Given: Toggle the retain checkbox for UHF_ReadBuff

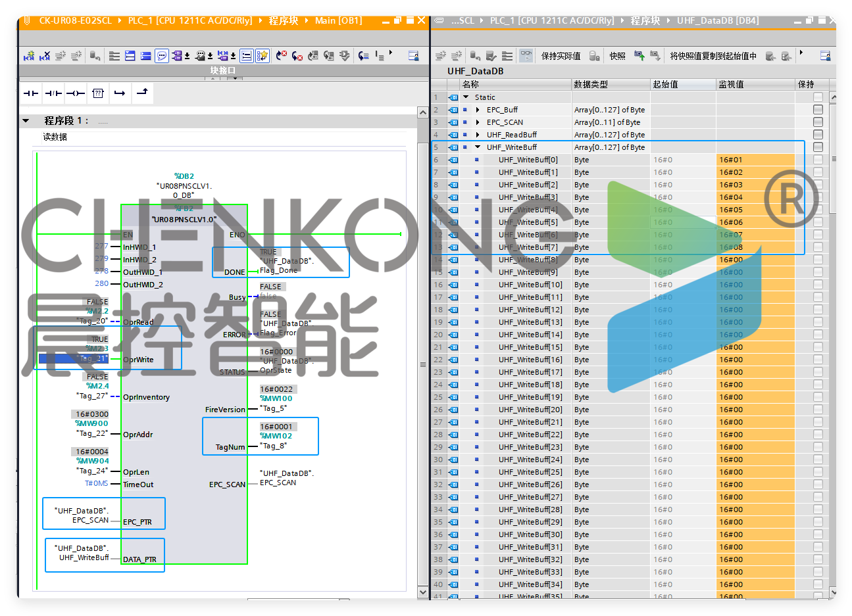Looking at the screenshot, I should pos(818,135).
